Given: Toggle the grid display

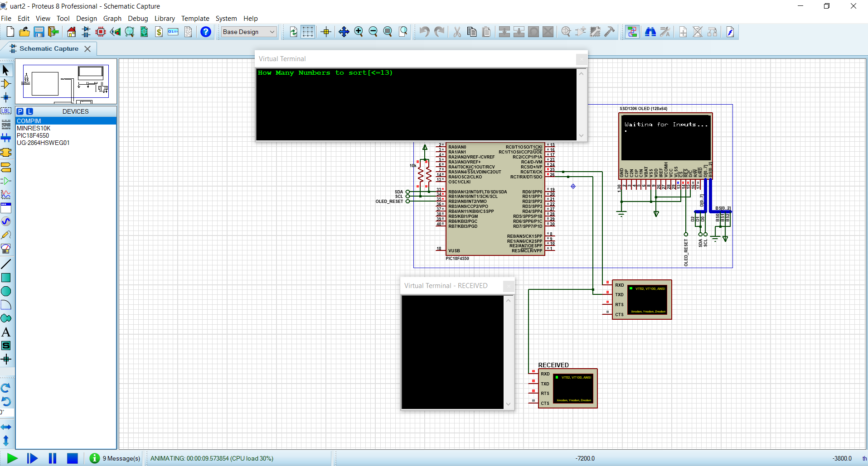Looking at the screenshot, I should point(308,32).
